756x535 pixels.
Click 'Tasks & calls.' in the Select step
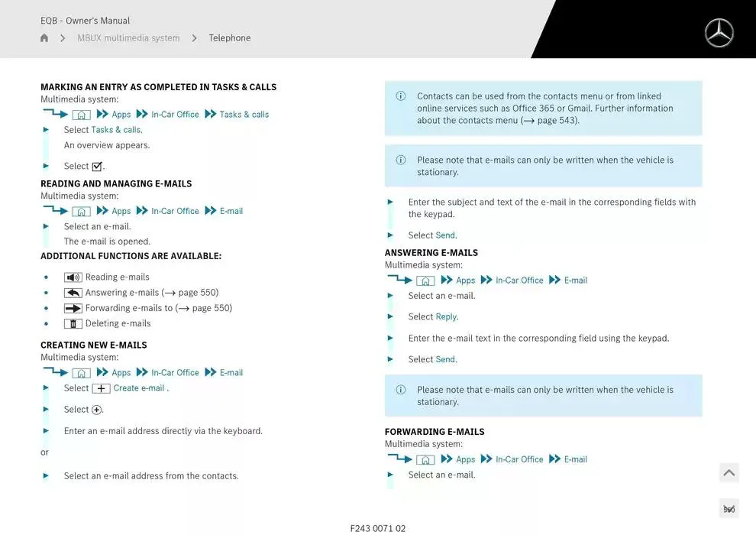coord(117,130)
